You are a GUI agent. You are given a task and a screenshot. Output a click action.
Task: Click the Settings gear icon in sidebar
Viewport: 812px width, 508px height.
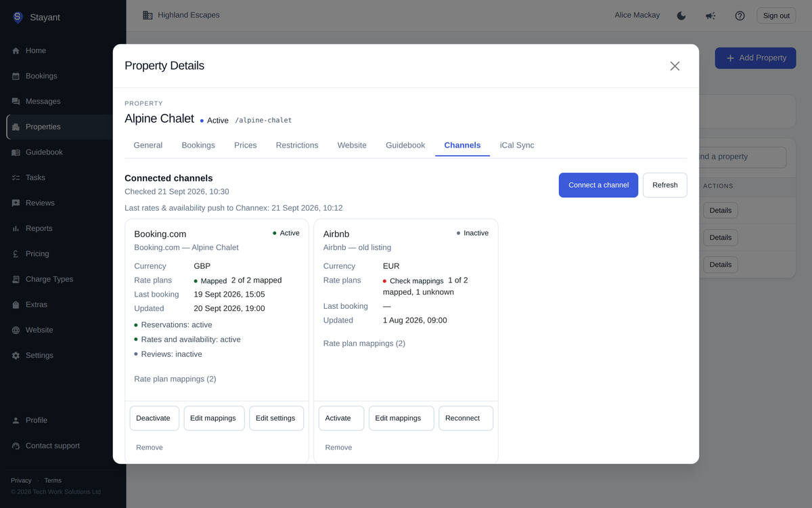pyautogui.click(x=16, y=356)
